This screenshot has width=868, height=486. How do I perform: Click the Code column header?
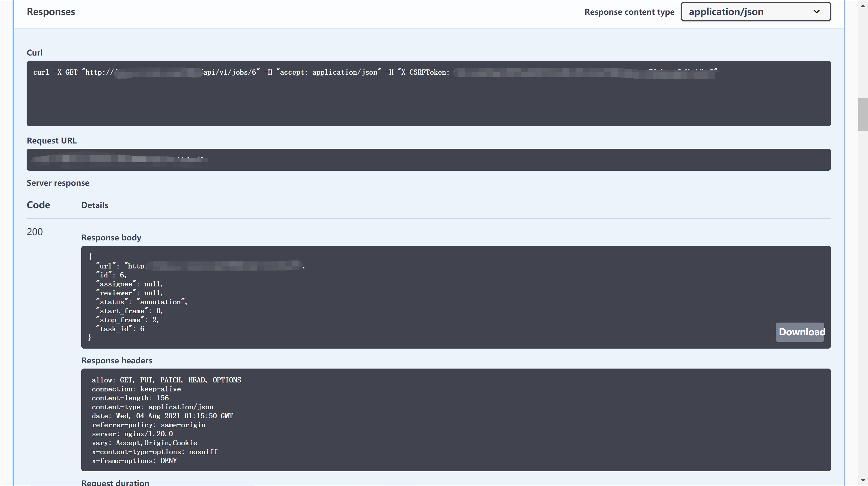tap(38, 205)
